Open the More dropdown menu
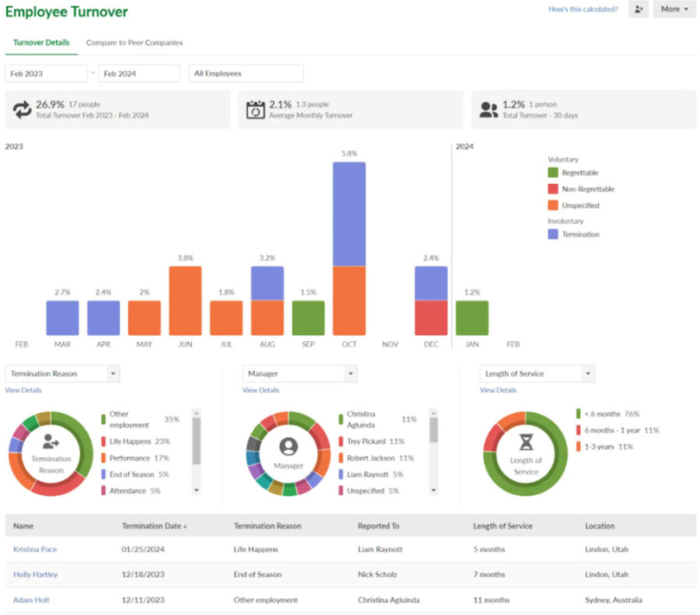The width and height of the screenshot is (700, 615). 675,9
